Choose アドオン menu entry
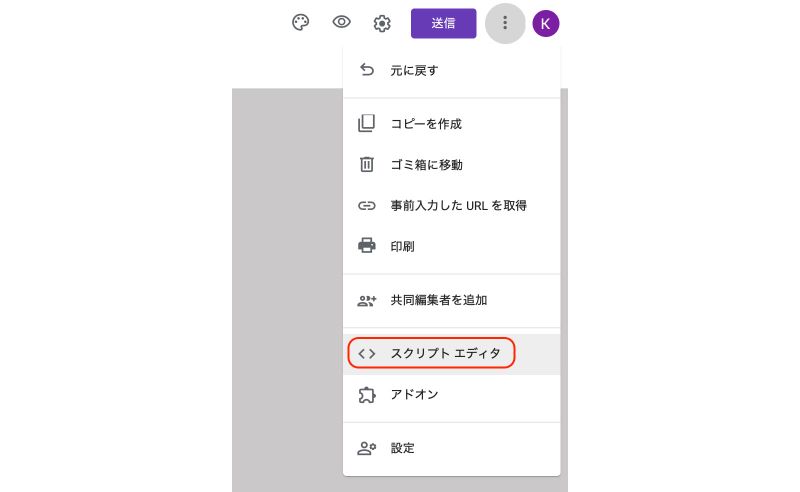 (452, 395)
